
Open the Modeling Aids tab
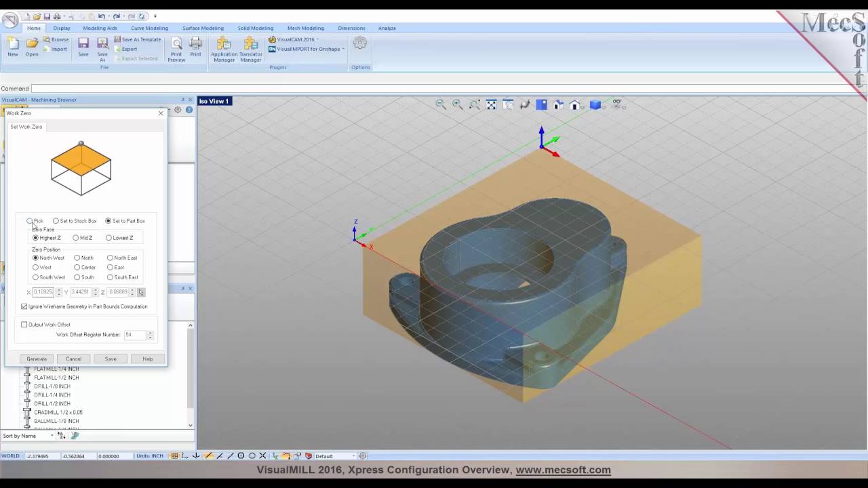[x=100, y=28]
